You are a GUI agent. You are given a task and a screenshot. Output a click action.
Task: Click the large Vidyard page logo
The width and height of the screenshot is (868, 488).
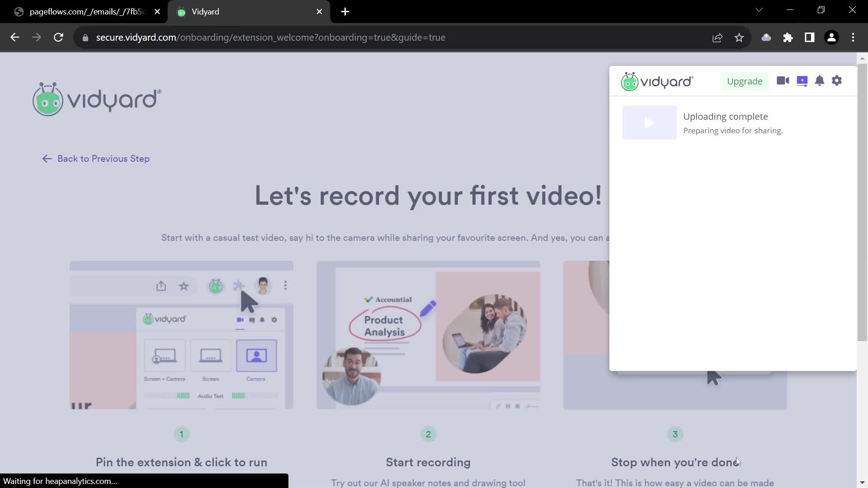(x=97, y=99)
